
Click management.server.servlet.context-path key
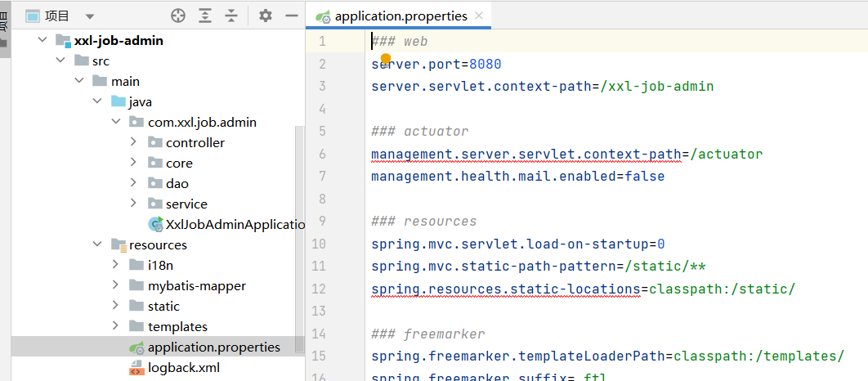tap(526, 154)
